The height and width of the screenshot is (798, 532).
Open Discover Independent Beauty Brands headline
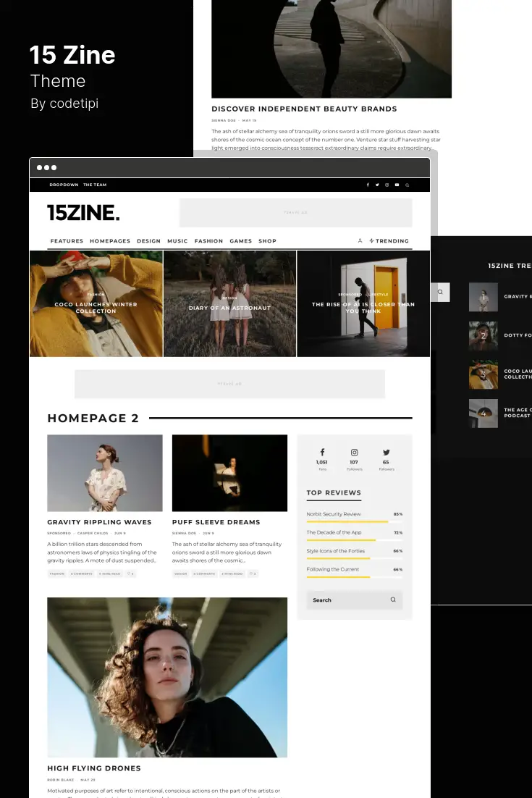(x=304, y=109)
